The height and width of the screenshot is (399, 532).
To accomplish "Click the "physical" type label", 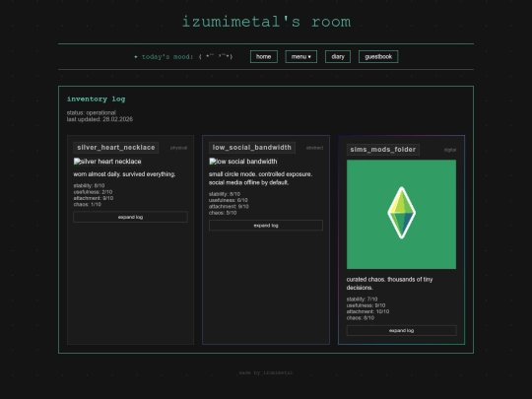I will pyautogui.click(x=178, y=148).
